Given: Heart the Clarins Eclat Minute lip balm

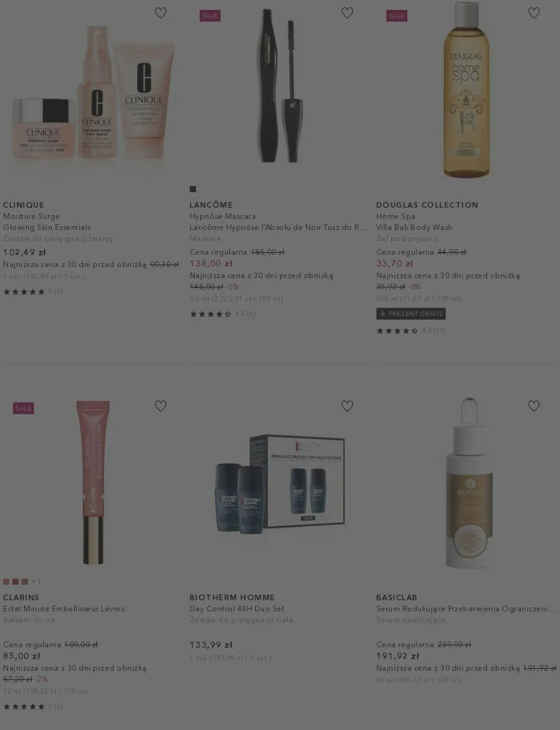Looking at the screenshot, I should tap(160, 406).
